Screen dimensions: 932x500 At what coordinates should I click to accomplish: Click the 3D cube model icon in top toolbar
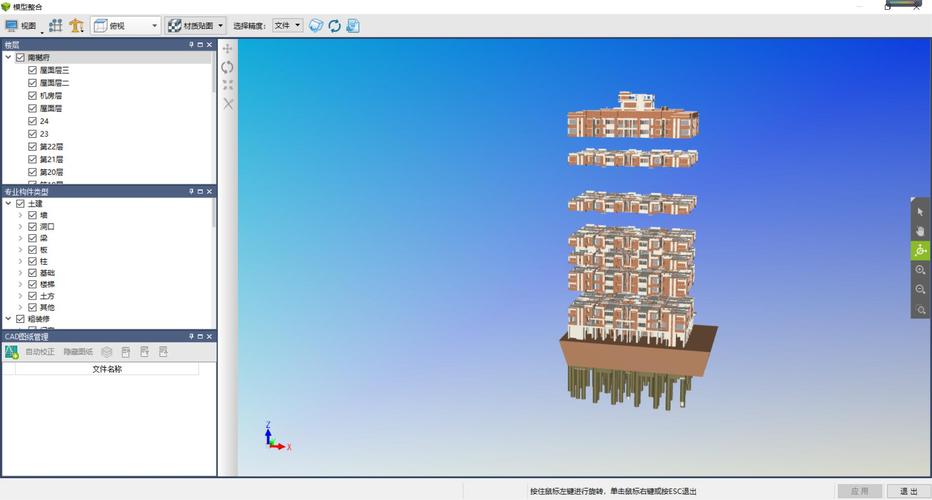(316, 26)
